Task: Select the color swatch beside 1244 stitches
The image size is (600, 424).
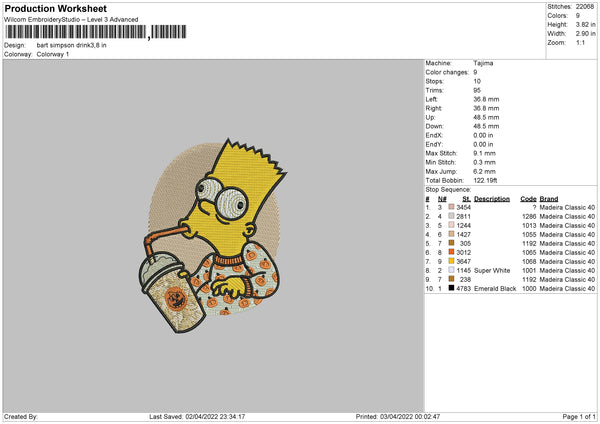Action: click(x=452, y=225)
